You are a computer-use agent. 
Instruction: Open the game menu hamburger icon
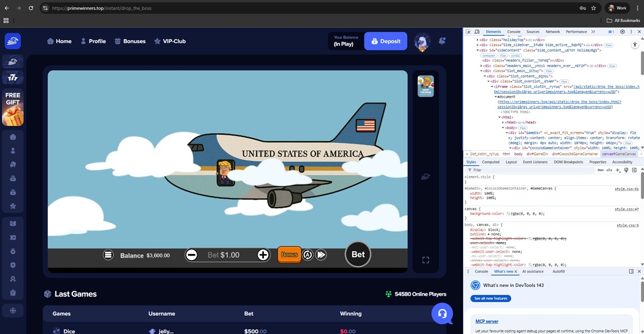click(x=108, y=255)
